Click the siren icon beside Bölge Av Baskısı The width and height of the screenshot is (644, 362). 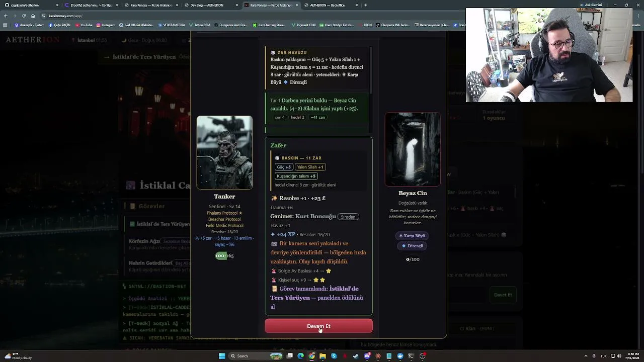pos(274,271)
